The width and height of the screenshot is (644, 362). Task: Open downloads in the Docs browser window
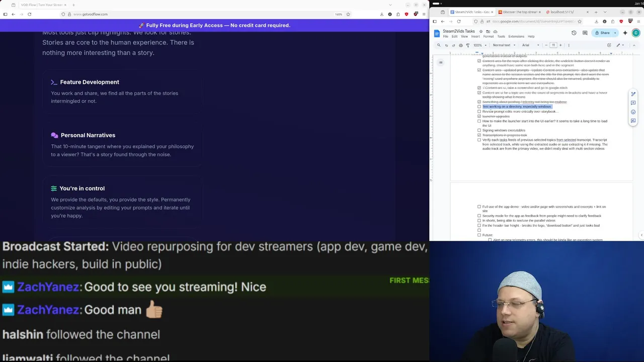click(x=596, y=21)
